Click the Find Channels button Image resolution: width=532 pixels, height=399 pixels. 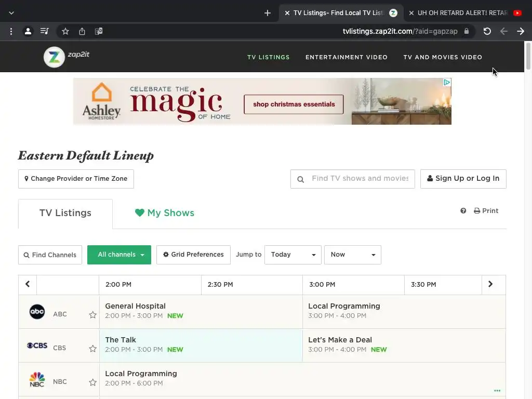click(x=50, y=255)
